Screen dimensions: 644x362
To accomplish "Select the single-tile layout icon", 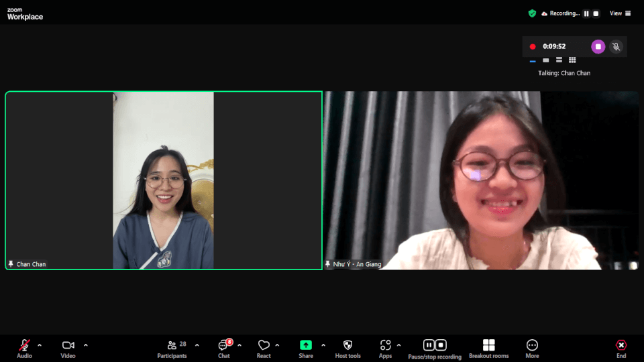I will (x=546, y=60).
